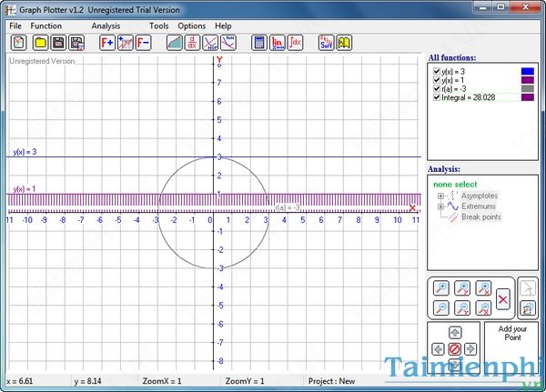Open the Analysis menu
Image resolution: width=546 pixels, height=392 pixels.
point(106,25)
